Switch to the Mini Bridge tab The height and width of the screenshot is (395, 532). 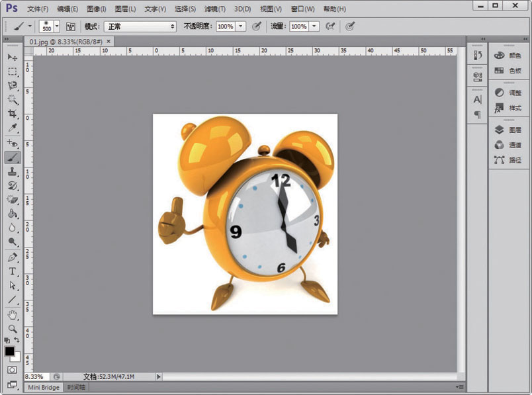(44, 387)
